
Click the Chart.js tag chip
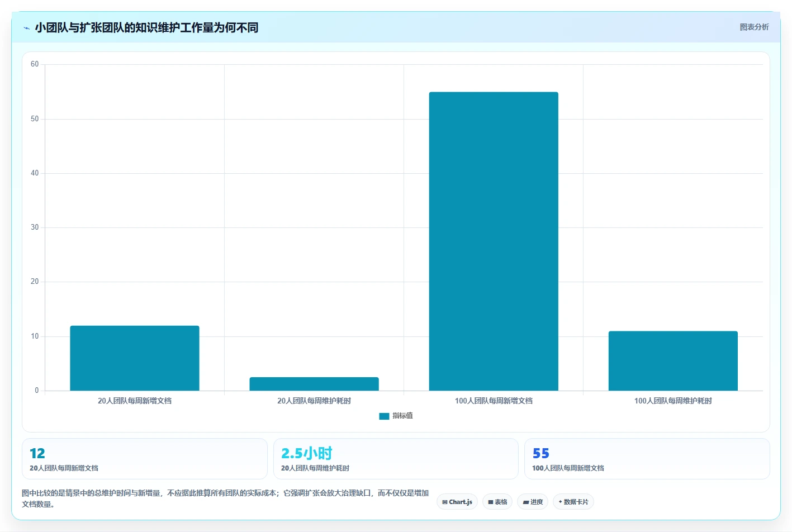point(457,502)
